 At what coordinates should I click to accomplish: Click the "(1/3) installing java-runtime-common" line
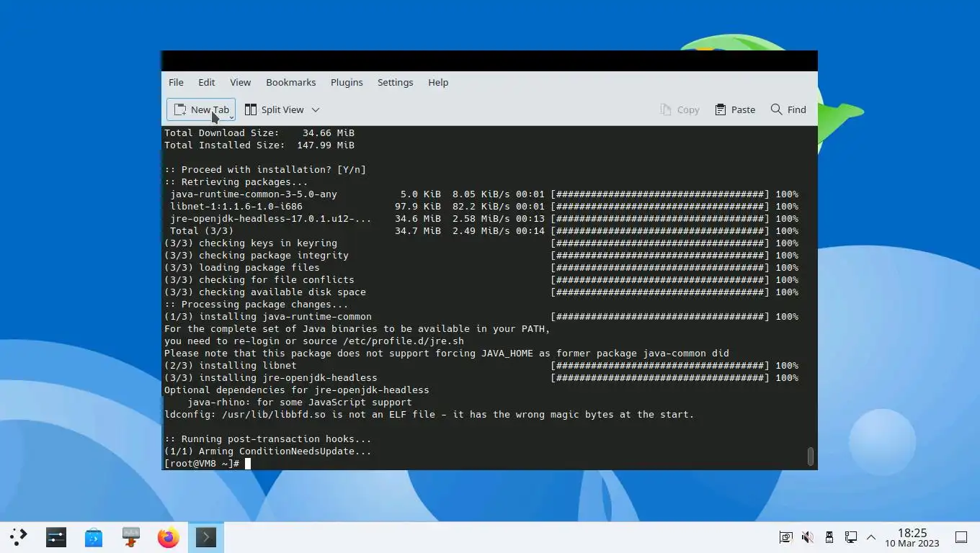pos(481,317)
